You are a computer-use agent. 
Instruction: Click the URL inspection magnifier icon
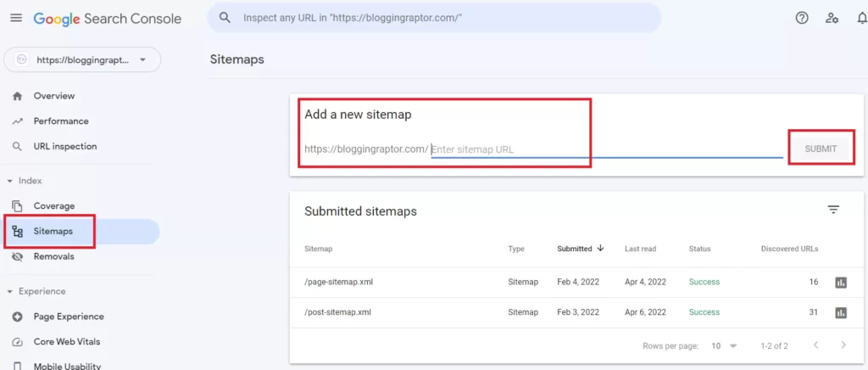tap(18, 147)
